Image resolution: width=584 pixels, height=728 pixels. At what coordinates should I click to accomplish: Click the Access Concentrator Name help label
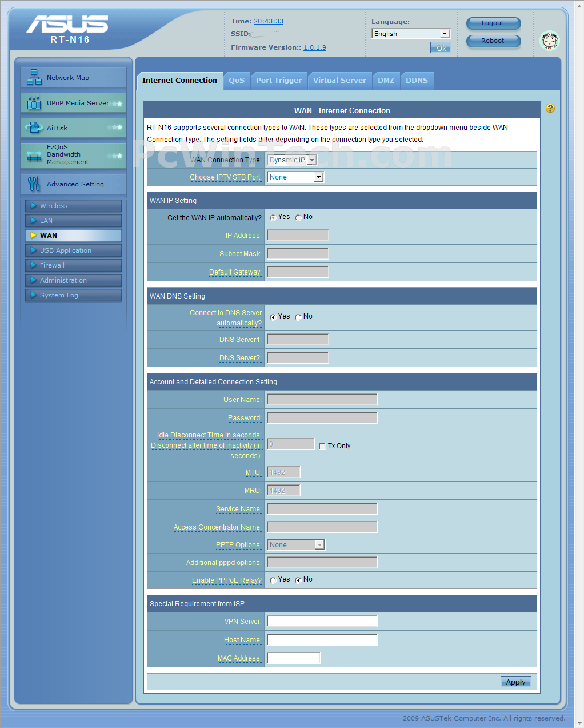tap(218, 527)
